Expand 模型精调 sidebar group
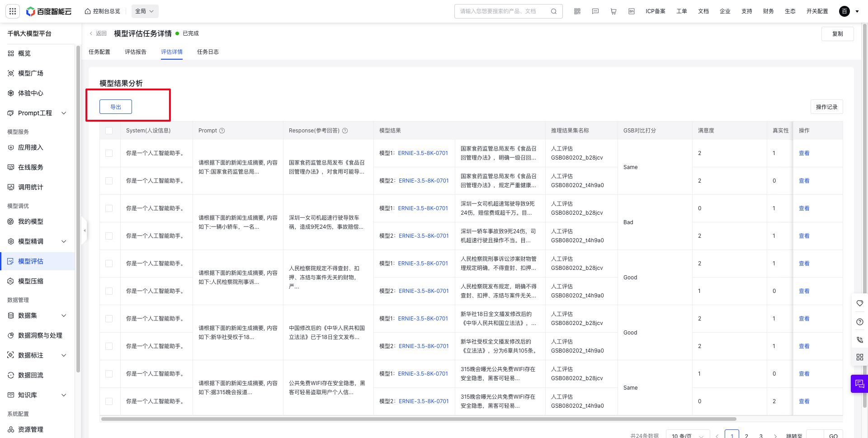The image size is (868, 438). click(64, 241)
